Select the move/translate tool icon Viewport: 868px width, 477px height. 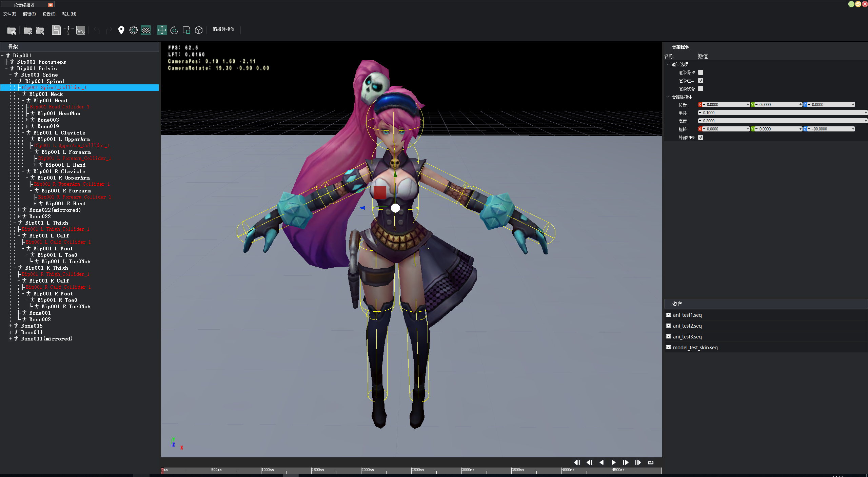click(x=162, y=30)
